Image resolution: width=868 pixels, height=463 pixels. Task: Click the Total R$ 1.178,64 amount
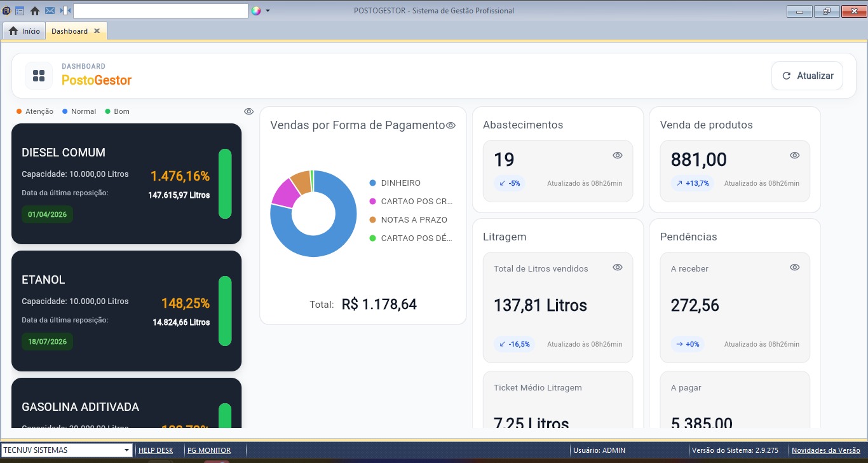point(379,304)
